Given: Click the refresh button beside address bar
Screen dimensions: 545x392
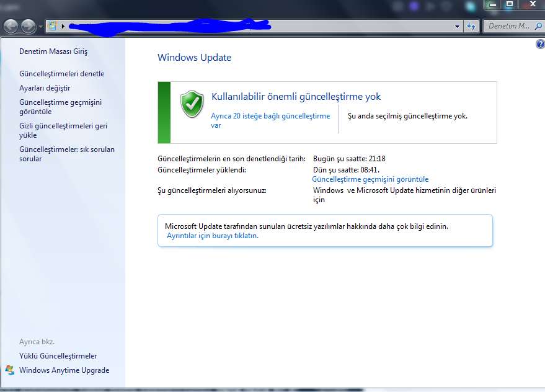Looking at the screenshot, I should (x=471, y=26).
